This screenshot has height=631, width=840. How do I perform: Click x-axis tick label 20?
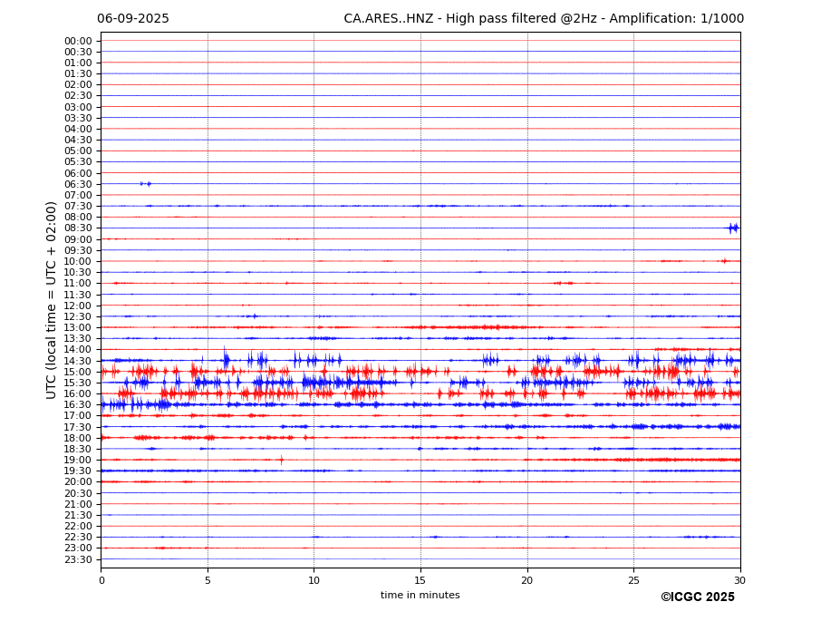[x=527, y=580]
